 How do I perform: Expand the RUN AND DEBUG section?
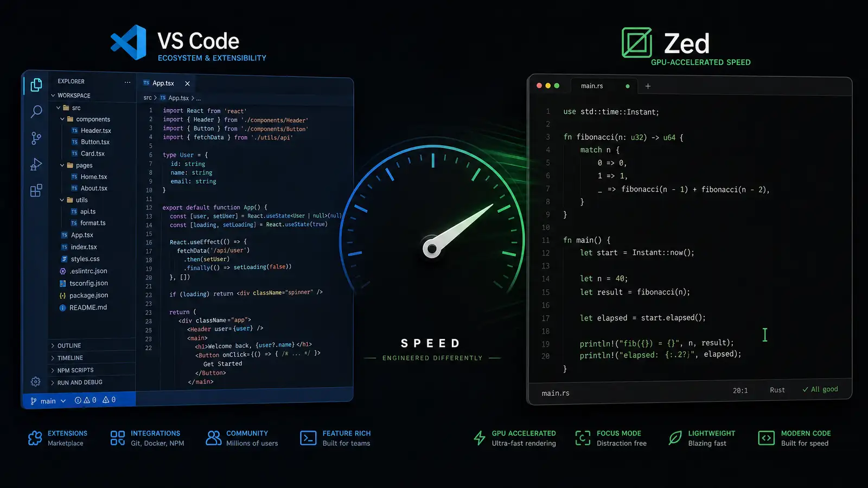click(76, 382)
